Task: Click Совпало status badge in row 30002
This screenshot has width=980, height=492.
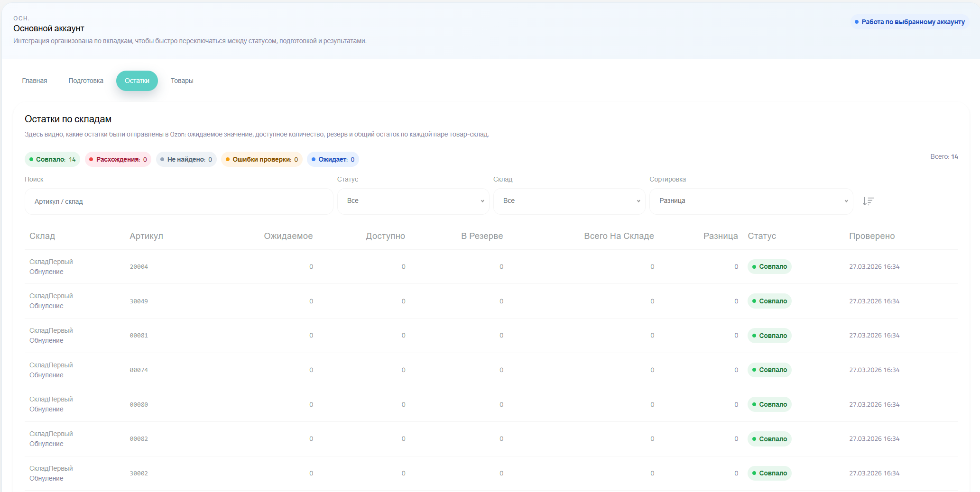Action: [x=769, y=473]
